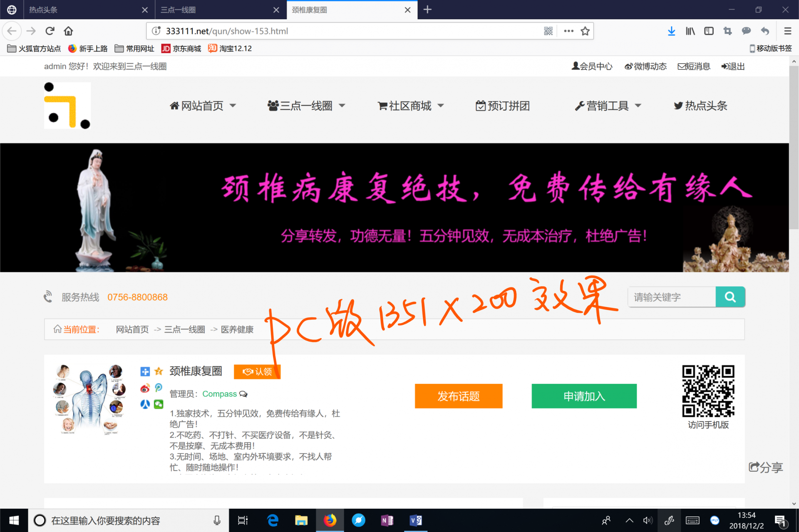
Task: Click the teal search magnifier button
Action: pyautogui.click(x=730, y=297)
